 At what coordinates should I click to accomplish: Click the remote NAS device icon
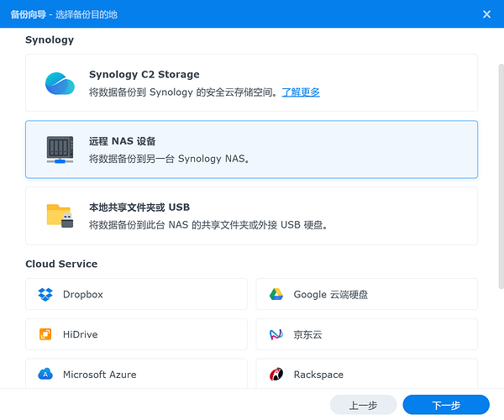click(x=60, y=150)
